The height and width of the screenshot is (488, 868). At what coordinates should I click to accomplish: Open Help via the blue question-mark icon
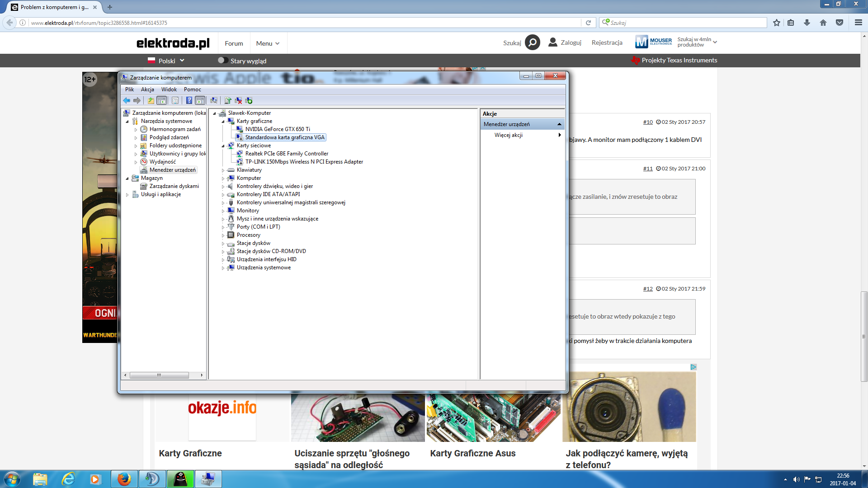click(x=189, y=100)
